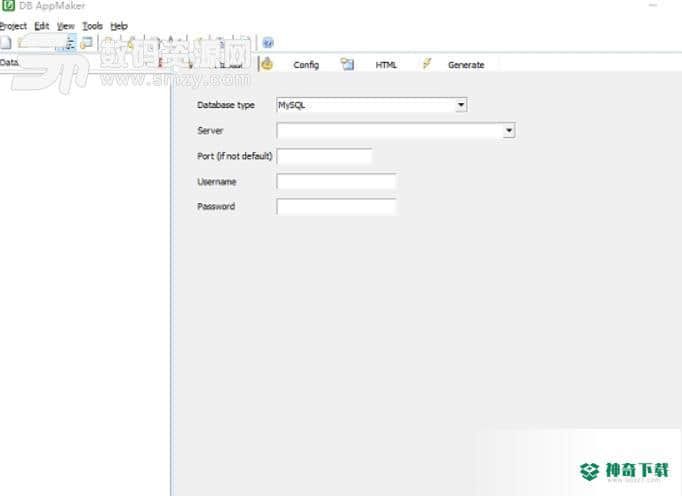Click the 'Database type' label
The width and height of the screenshot is (682, 496).
click(x=226, y=105)
